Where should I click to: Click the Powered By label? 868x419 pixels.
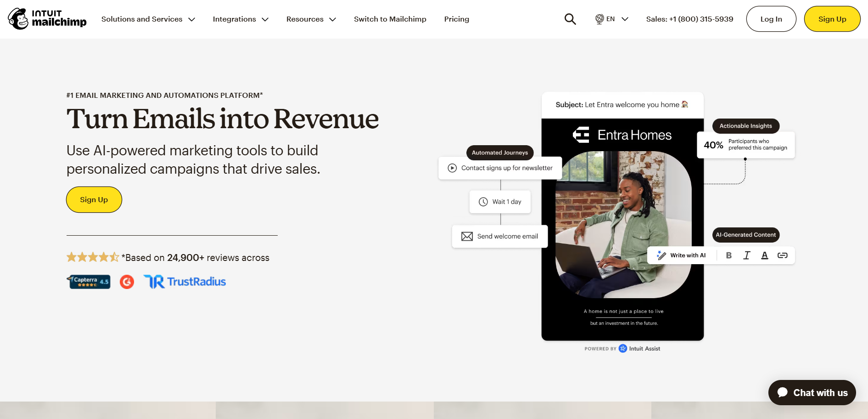coord(600,349)
